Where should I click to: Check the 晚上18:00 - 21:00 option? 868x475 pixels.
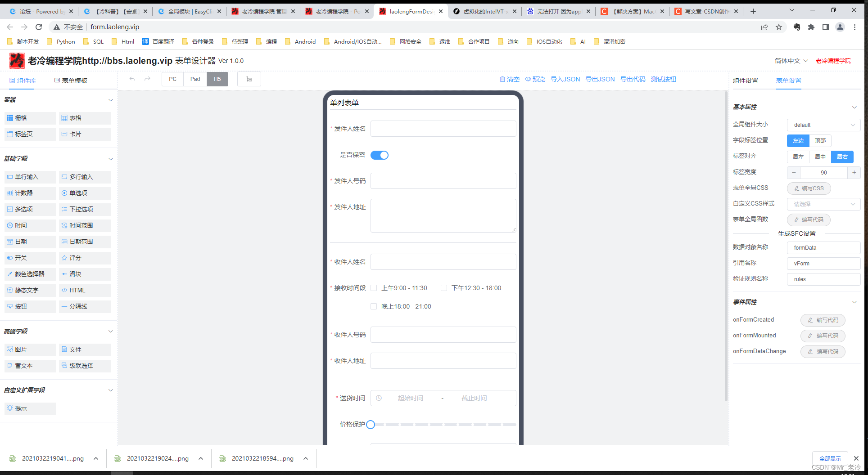pyautogui.click(x=374, y=306)
